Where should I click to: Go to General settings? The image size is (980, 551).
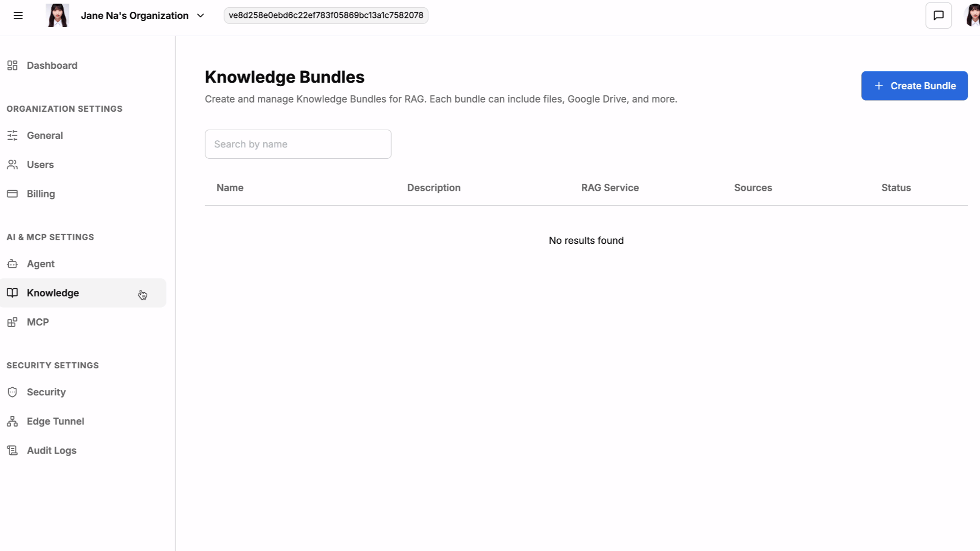[x=45, y=135]
